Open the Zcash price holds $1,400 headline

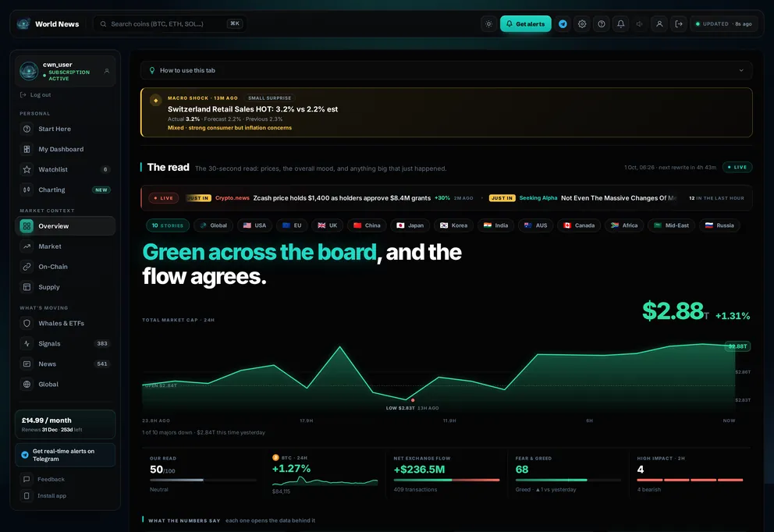342,198
